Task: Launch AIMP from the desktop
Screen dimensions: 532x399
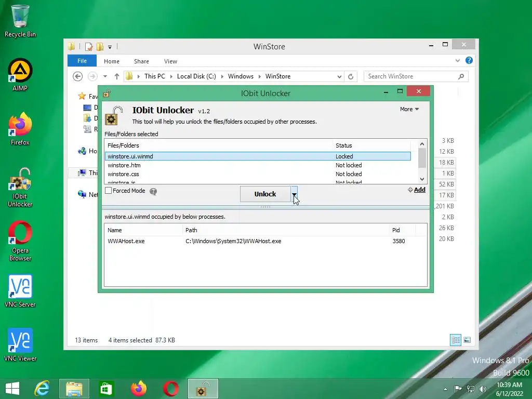Action: (x=20, y=75)
